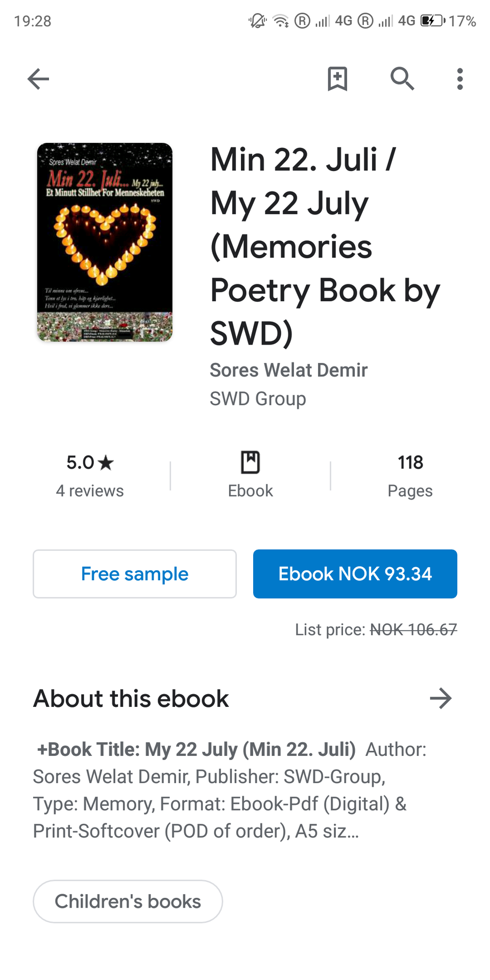Screen dimensions: 490x980
Task: Tap the SWD Group publisher name
Action: [258, 399]
